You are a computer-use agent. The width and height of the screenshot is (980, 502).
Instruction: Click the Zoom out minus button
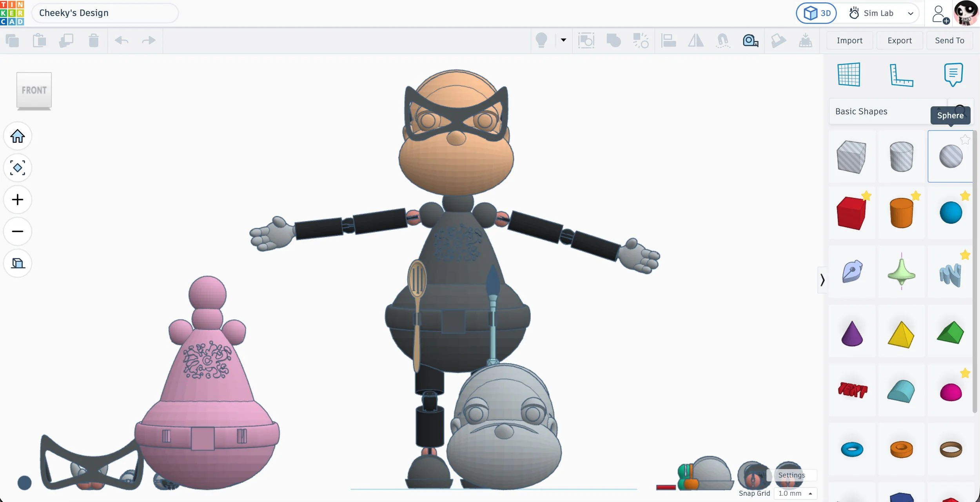click(18, 231)
